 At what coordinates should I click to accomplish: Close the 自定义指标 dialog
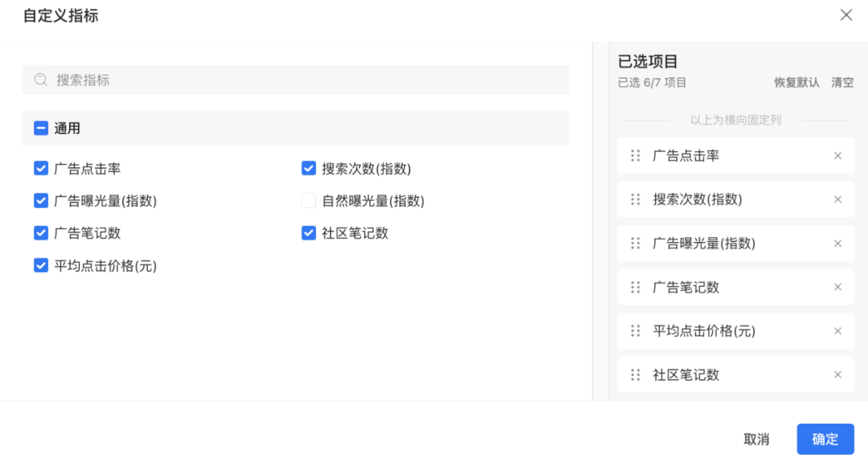click(x=845, y=15)
